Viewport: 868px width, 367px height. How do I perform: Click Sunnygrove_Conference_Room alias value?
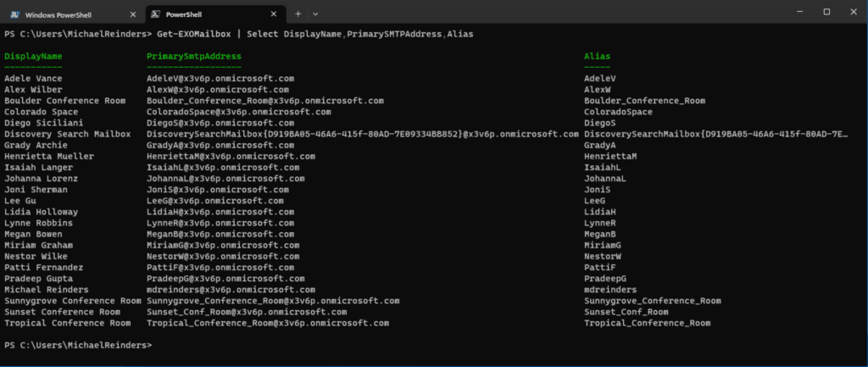pyautogui.click(x=653, y=301)
